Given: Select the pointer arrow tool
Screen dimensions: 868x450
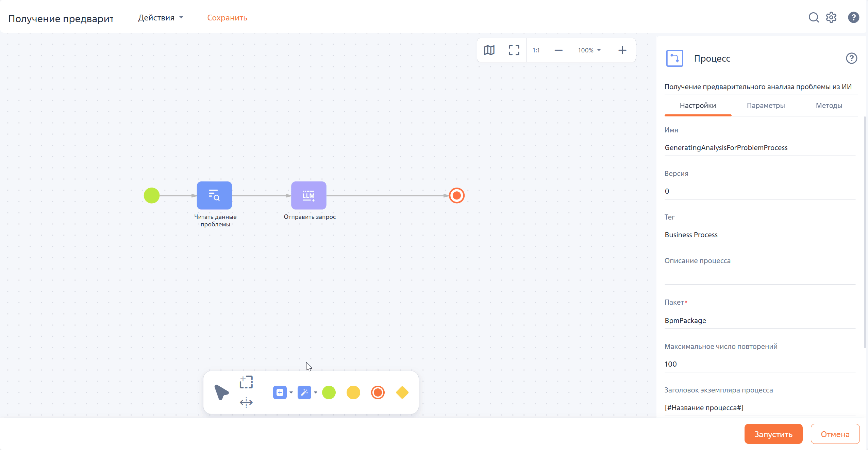Looking at the screenshot, I should tap(221, 392).
